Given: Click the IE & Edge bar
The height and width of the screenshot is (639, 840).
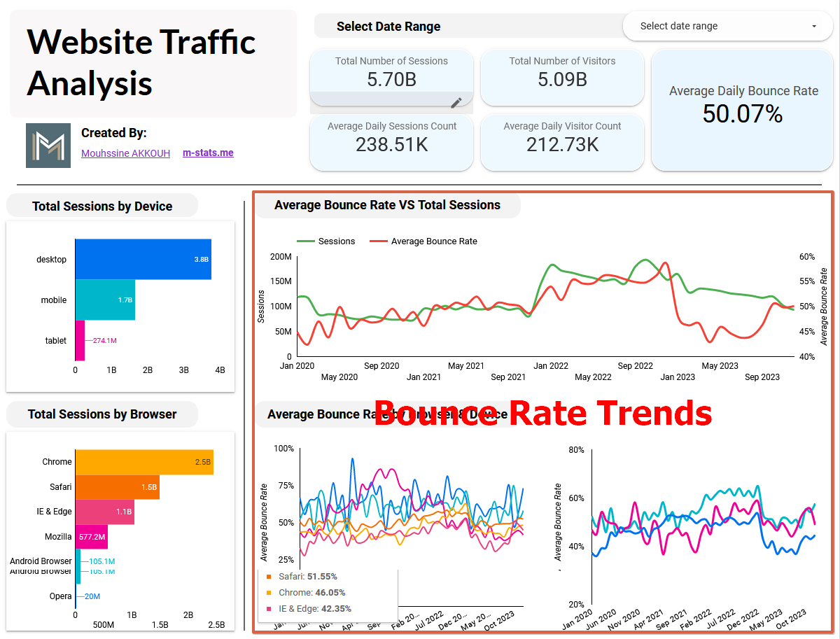Looking at the screenshot, I should (x=104, y=512).
